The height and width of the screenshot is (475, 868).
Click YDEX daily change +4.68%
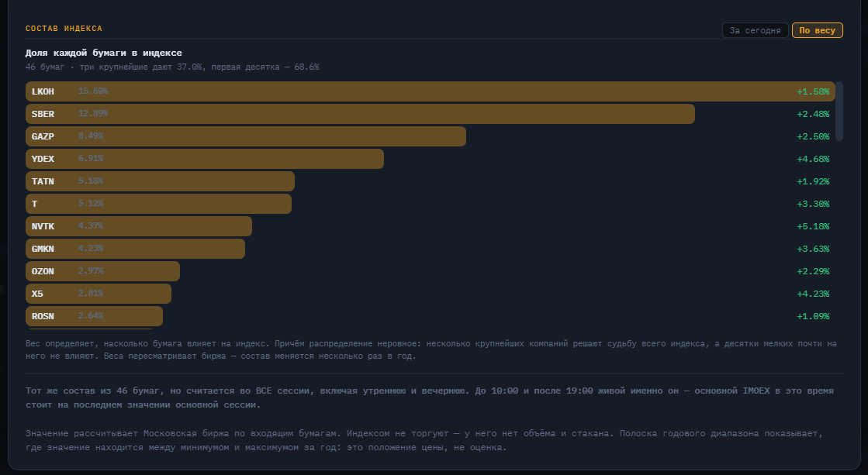coord(813,160)
